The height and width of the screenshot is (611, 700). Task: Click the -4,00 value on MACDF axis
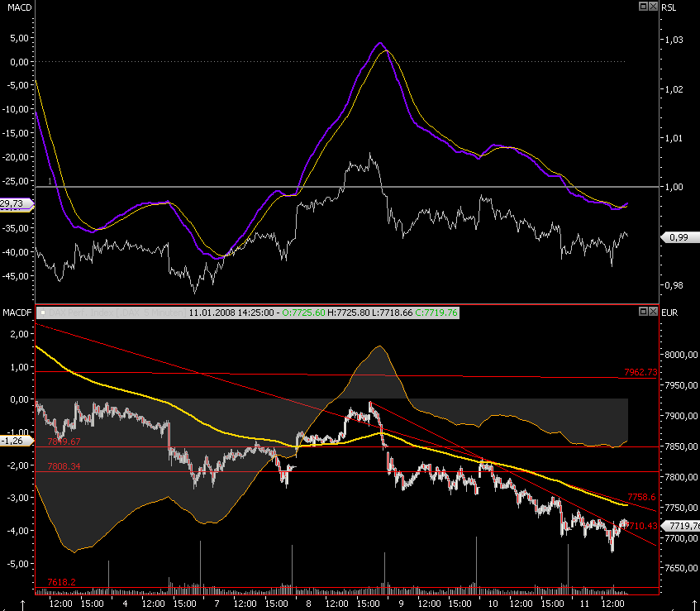(19, 531)
